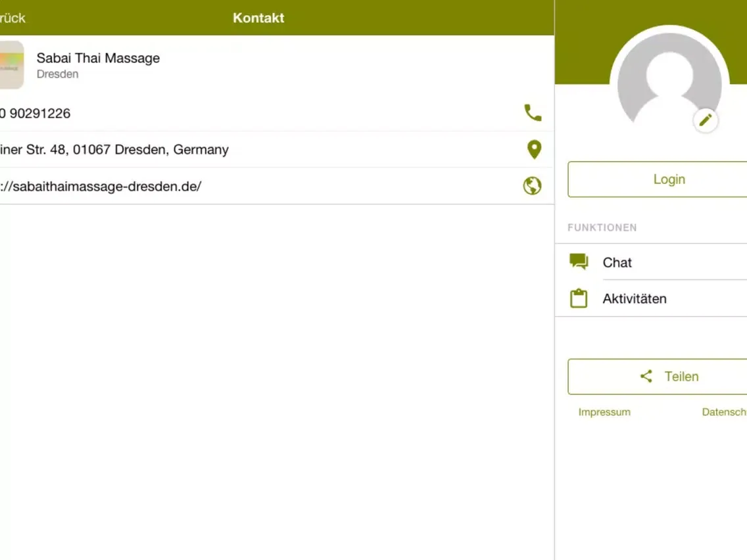This screenshot has height=560, width=747.
Task: Click the Sabai Thai Massage logo thumbnail
Action: 11,65
